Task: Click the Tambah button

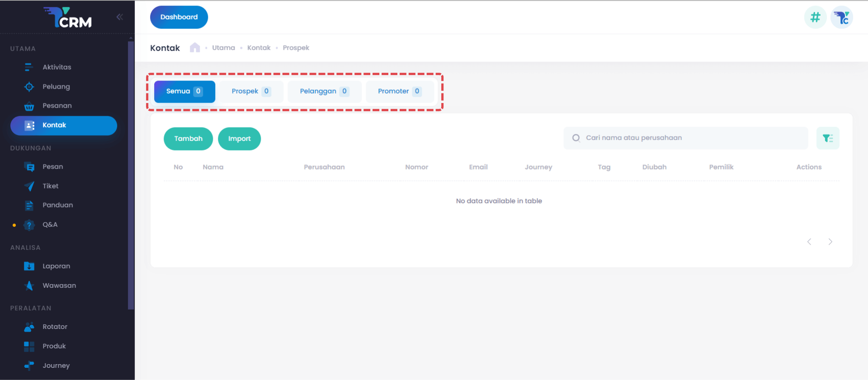Action: point(188,139)
